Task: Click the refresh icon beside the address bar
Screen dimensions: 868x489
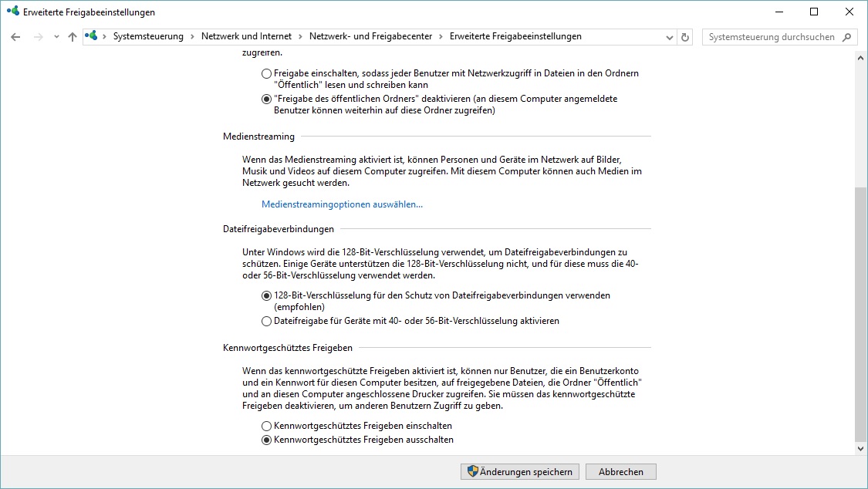Action: click(685, 36)
